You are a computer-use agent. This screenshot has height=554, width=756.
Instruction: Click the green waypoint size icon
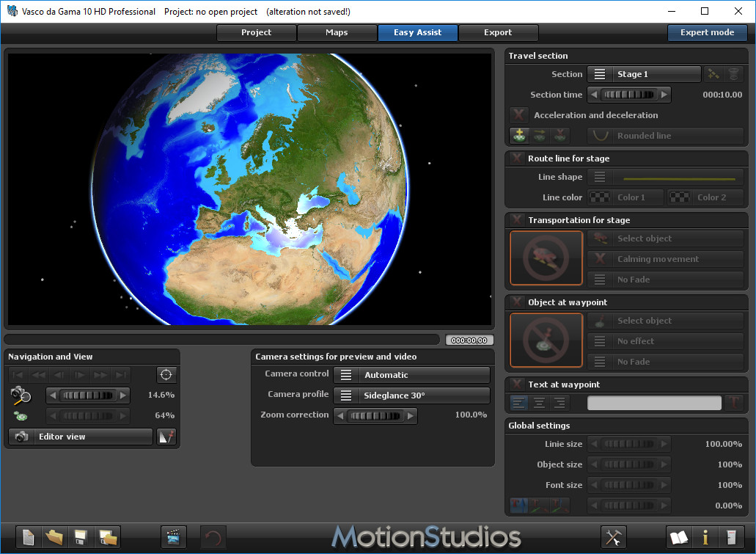coord(21,415)
